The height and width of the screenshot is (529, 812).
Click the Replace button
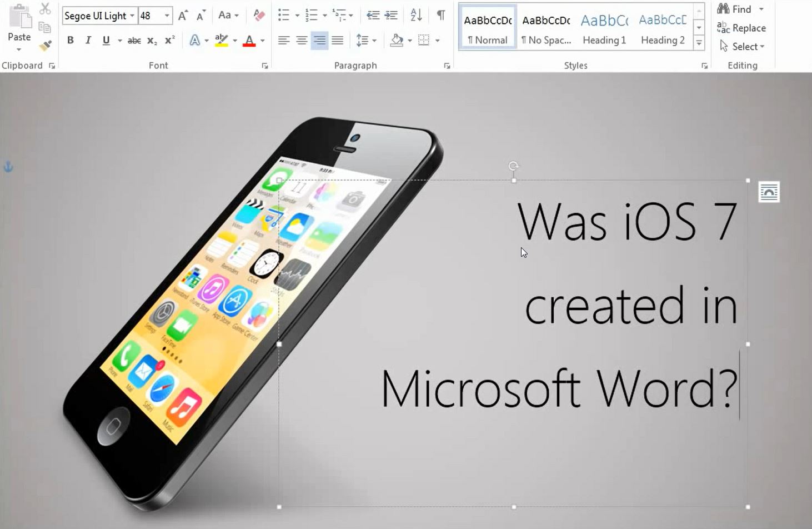(x=741, y=28)
